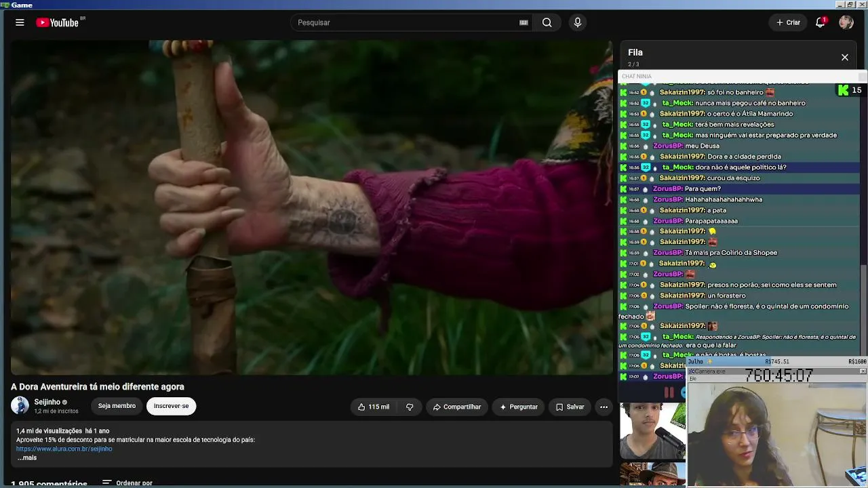Click chat message 'Para quem?'
Viewport: 868px width, 488px height.
[703, 189]
